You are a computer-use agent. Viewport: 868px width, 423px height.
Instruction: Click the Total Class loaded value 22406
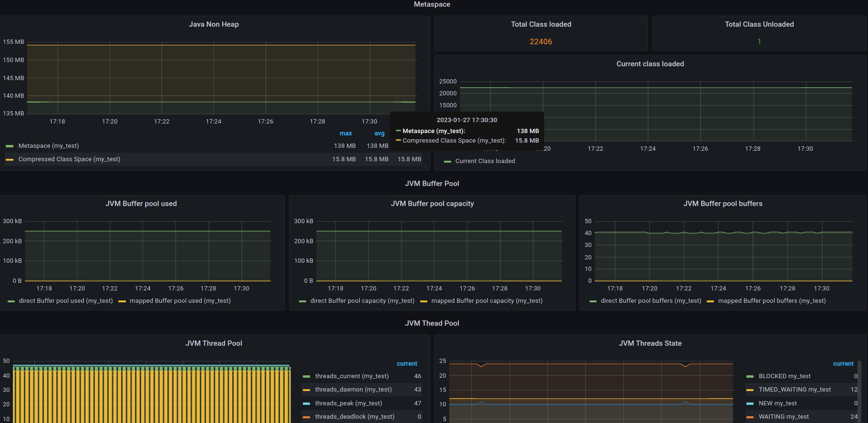coord(541,42)
